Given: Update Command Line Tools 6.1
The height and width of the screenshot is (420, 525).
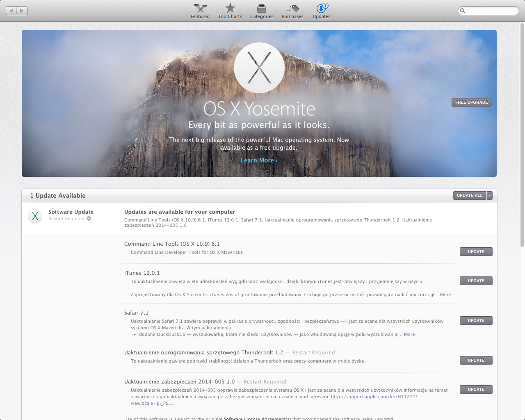Looking at the screenshot, I should pos(476,252).
